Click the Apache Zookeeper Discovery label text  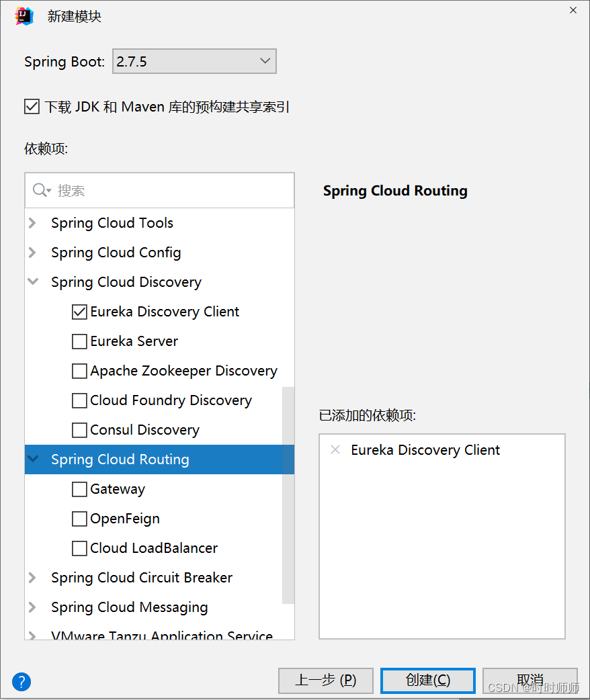point(183,371)
